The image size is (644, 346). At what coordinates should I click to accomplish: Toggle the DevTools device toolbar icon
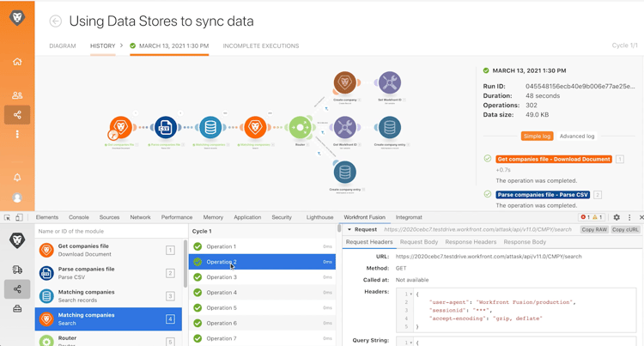[x=19, y=217]
